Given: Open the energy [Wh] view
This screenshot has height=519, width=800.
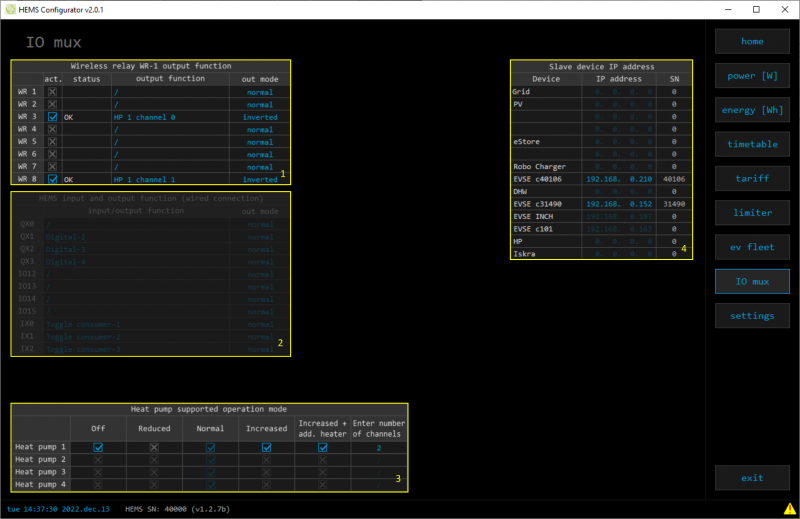Looking at the screenshot, I should [752, 110].
